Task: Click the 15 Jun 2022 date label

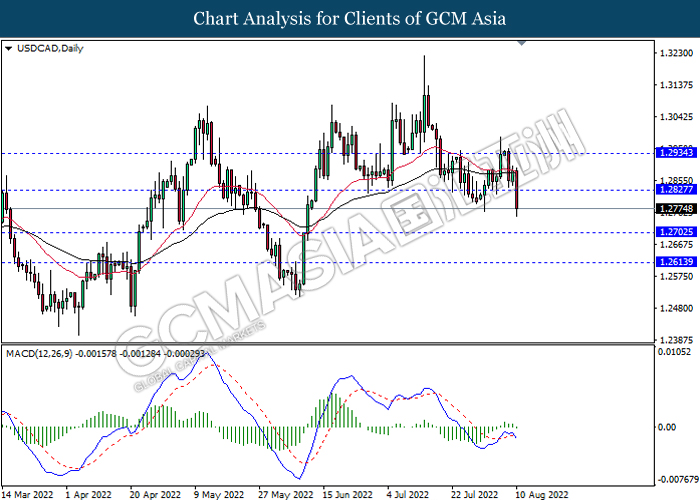Action: click(348, 495)
